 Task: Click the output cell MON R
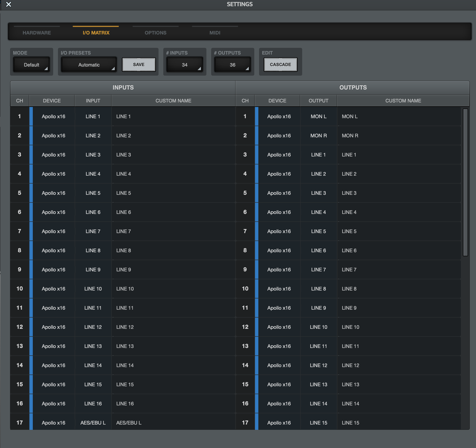pos(318,136)
